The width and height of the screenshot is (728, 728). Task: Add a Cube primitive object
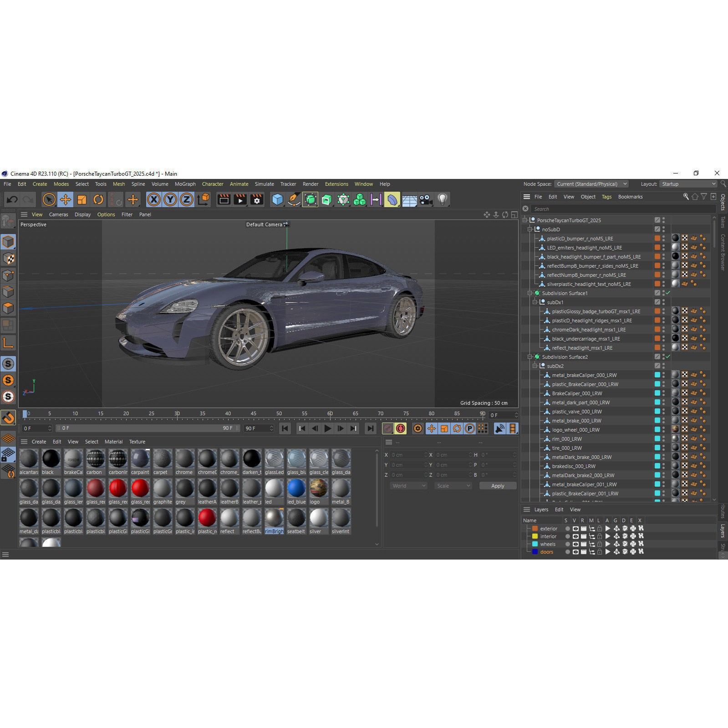(x=277, y=199)
